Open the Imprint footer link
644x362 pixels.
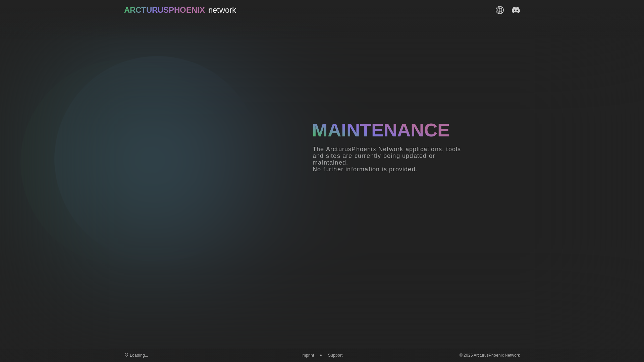[x=308, y=355]
